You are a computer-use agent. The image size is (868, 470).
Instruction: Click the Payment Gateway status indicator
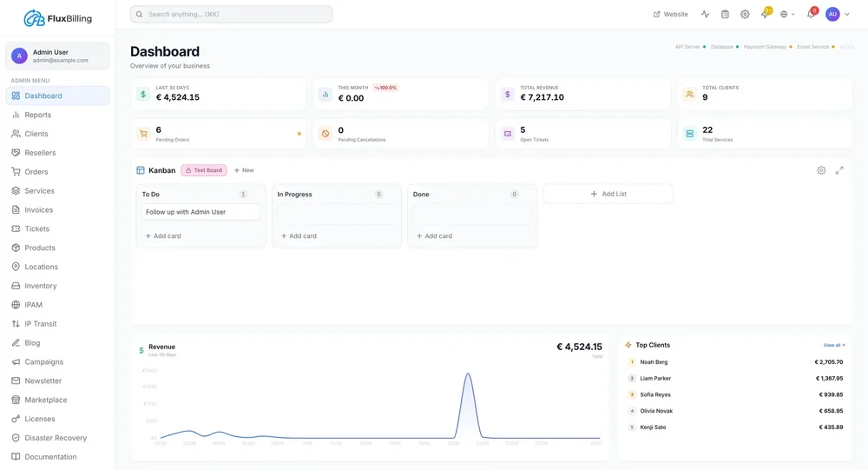click(768, 47)
